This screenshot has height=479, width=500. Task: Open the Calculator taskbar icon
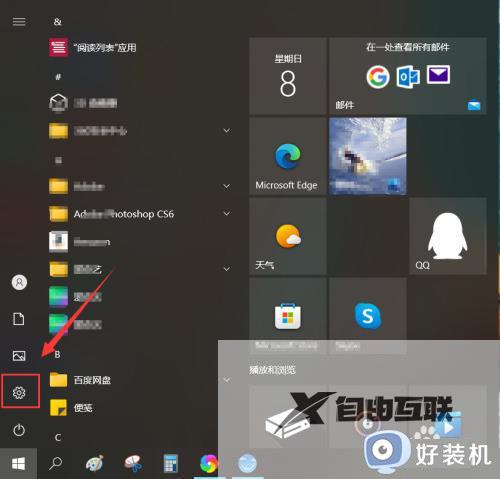[171, 463]
